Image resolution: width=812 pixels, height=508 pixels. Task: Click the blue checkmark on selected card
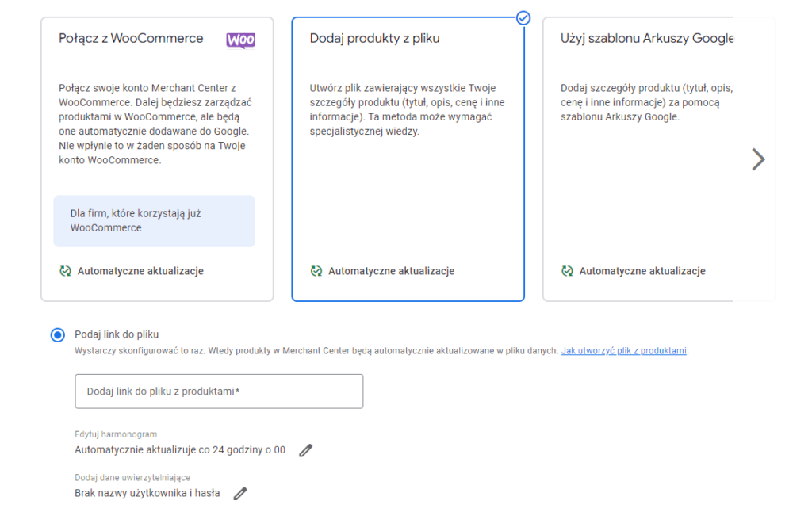tap(523, 18)
